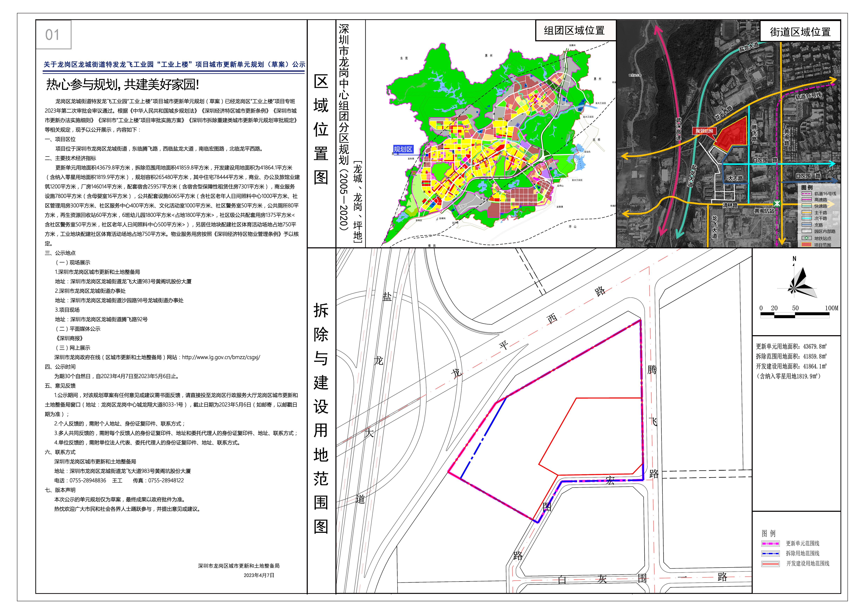Viewport: 868px width, 614px height.
Task: Click the Huanggekeng metro station marker
Action: [777, 203]
